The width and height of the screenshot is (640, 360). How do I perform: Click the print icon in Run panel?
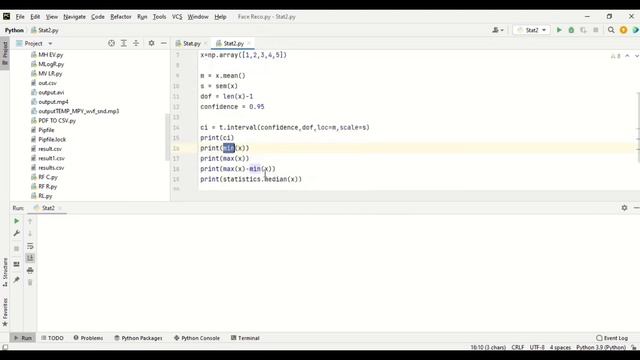(30, 270)
